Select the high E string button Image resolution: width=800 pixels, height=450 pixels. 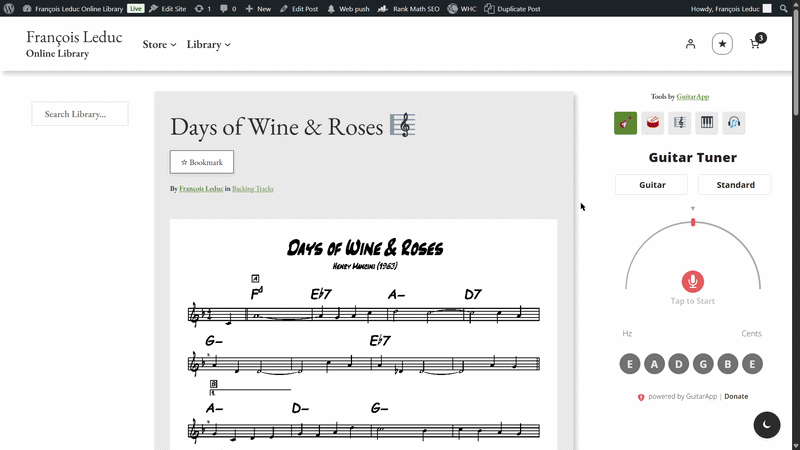coord(752,364)
